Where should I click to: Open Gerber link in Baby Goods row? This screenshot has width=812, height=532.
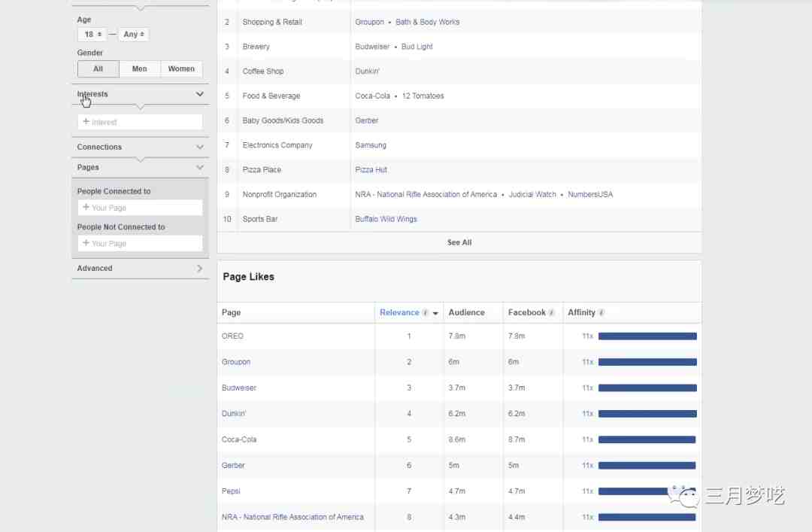pyautogui.click(x=367, y=120)
